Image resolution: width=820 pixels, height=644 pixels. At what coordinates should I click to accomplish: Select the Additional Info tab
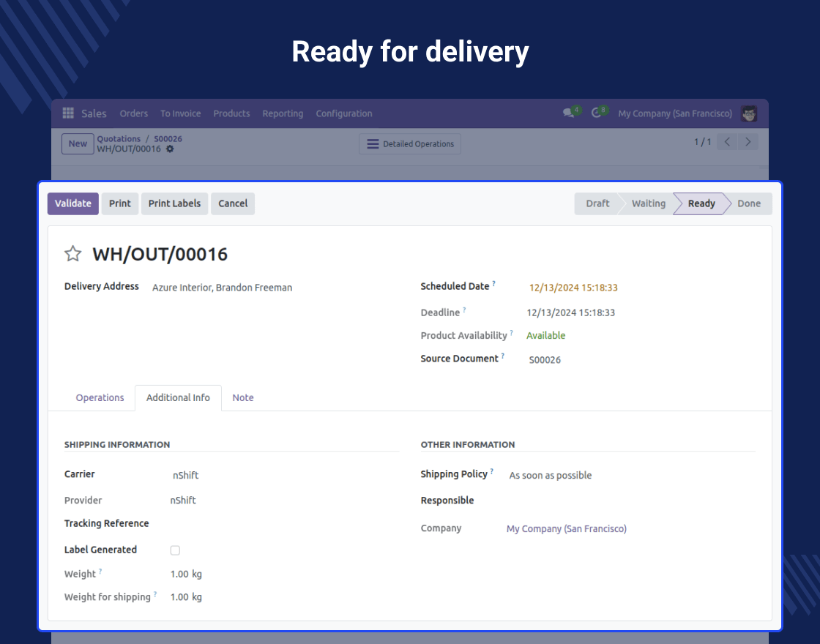179,398
